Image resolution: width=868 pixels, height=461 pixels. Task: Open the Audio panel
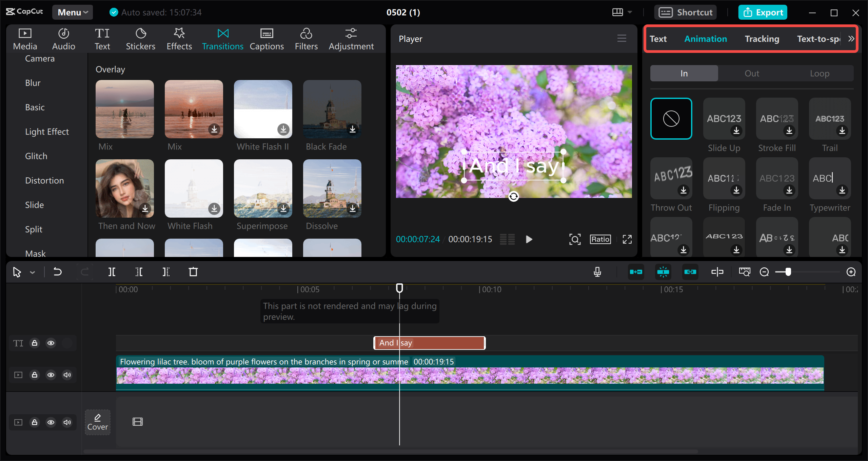[x=63, y=39]
